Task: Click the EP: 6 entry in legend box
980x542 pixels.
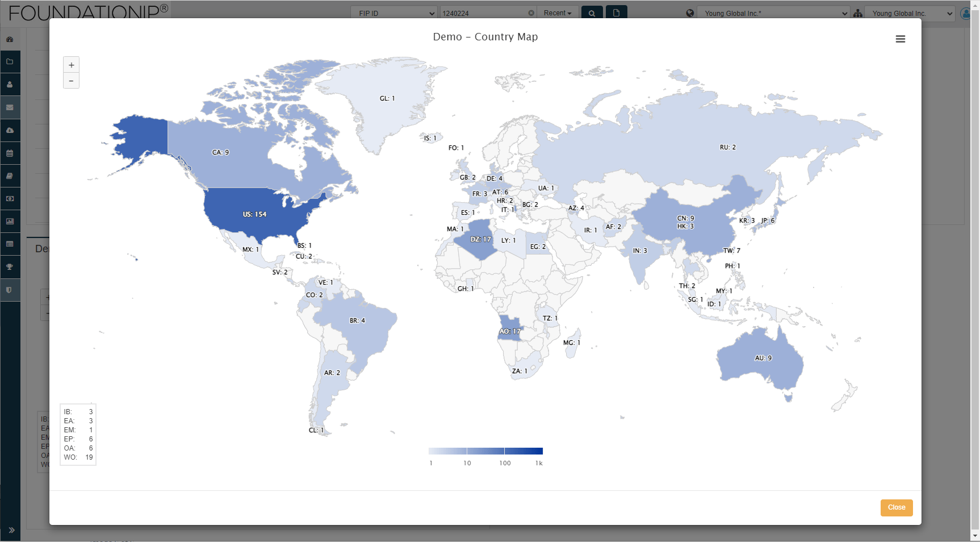Action: (78, 439)
